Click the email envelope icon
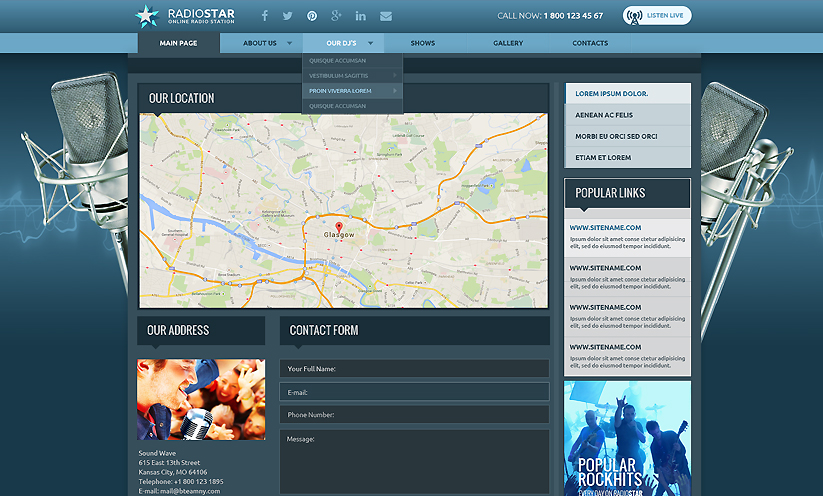Viewport: 823px width, 496px height. click(386, 16)
